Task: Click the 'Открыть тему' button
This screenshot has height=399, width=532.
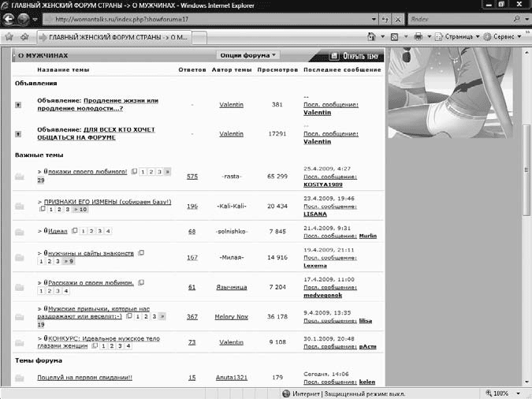Action: click(x=355, y=56)
